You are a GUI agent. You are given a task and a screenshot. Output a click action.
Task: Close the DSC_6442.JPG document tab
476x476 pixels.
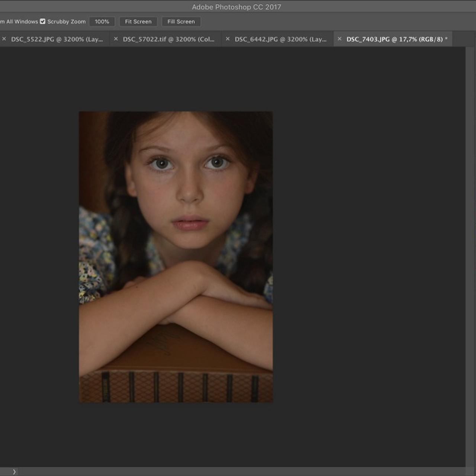point(227,39)
